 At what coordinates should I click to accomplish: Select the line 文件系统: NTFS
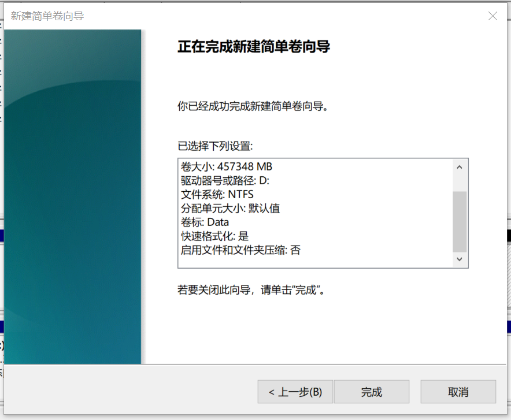click(217, 195)
